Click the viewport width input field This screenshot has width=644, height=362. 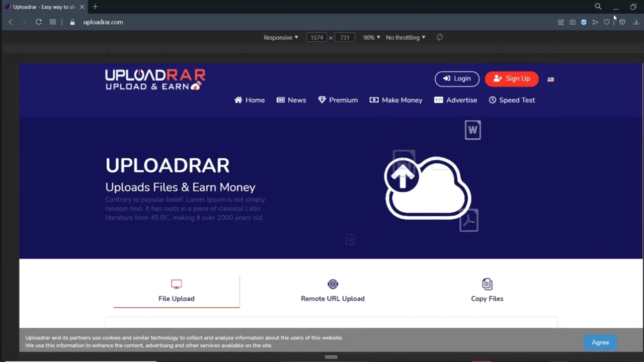pyautogui.click(x=316, y=38)
